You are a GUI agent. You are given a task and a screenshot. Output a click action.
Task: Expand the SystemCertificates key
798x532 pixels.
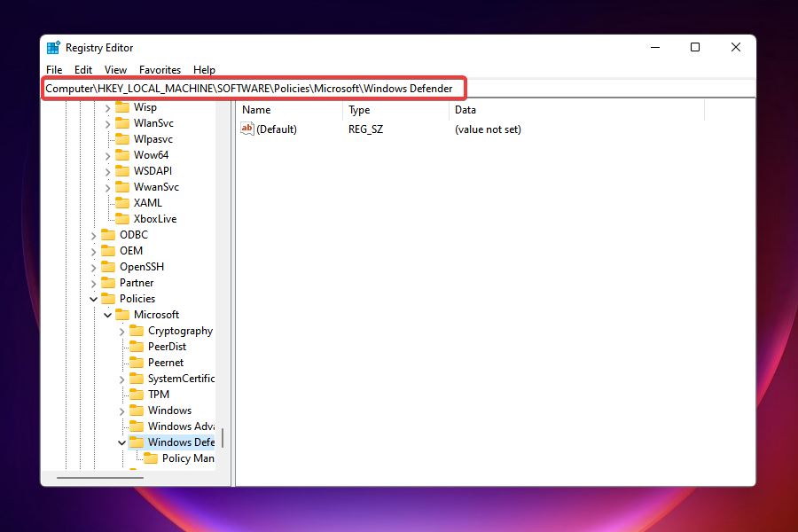pyautogui.click(x=122, y=378)
